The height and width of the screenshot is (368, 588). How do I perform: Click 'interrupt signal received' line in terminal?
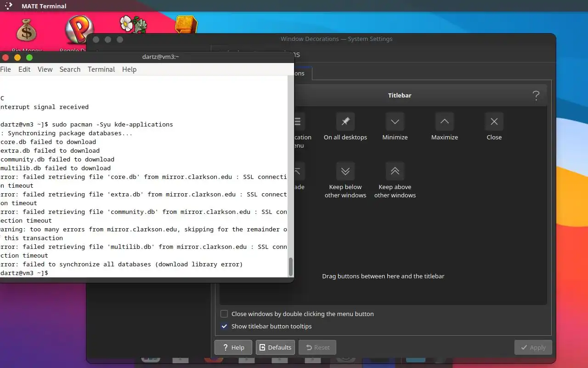[45, 107]
